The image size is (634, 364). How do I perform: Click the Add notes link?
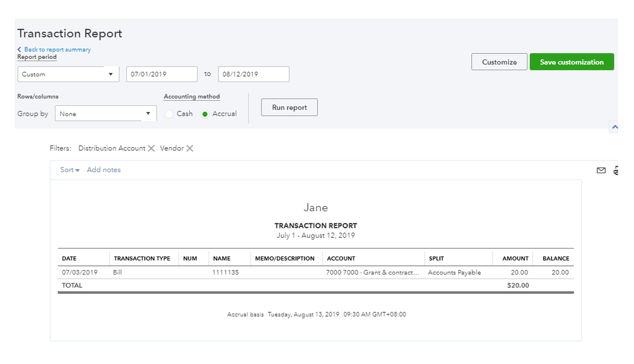point(103,170)
